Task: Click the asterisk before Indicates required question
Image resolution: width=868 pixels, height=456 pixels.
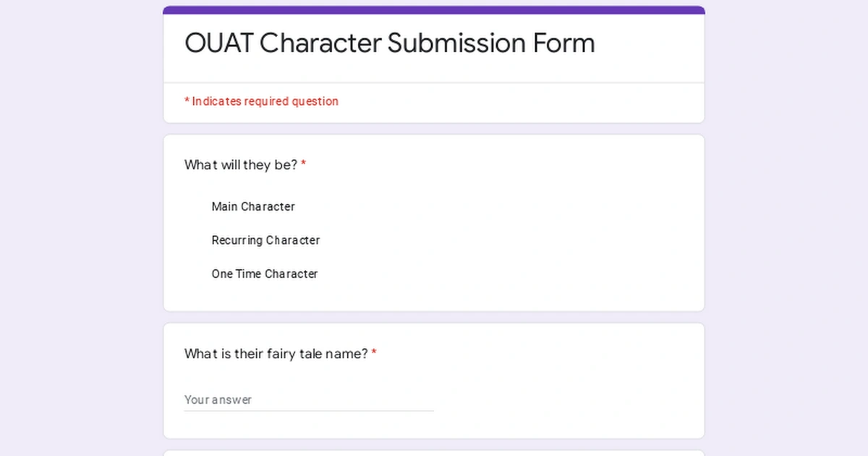Action: coord(187,101)
